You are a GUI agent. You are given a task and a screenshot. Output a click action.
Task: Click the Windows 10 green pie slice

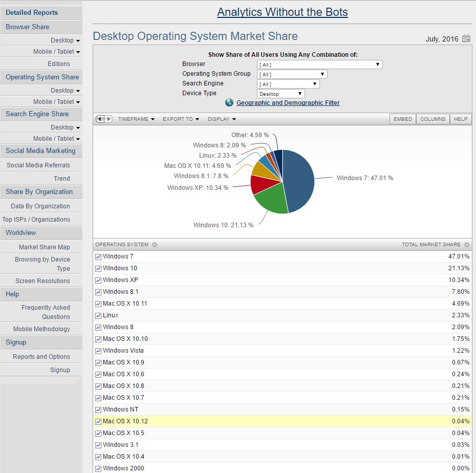coord(272,199)
